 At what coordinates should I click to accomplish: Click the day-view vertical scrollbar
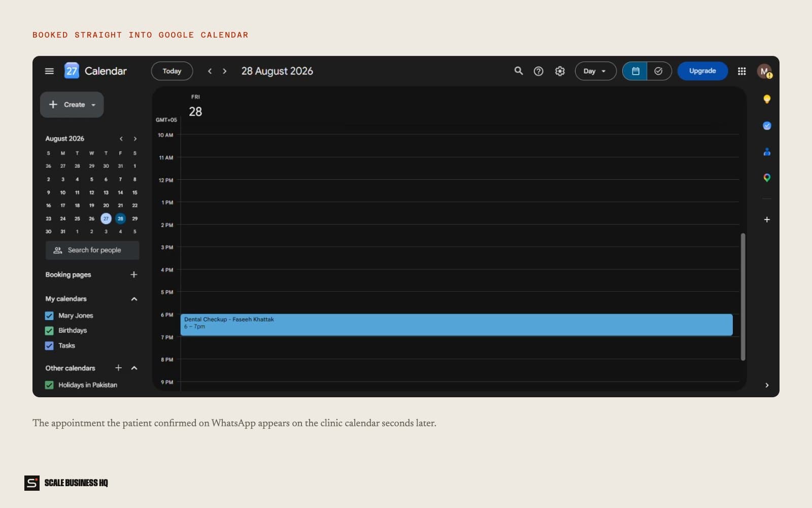point(742,297)
